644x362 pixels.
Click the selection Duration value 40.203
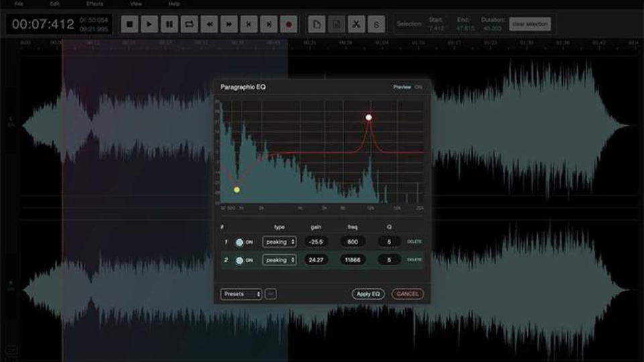point(492,29)
